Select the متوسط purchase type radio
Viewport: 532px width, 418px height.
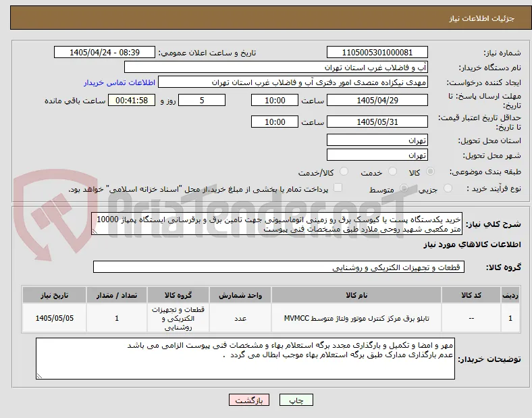(x=404, y=188)
